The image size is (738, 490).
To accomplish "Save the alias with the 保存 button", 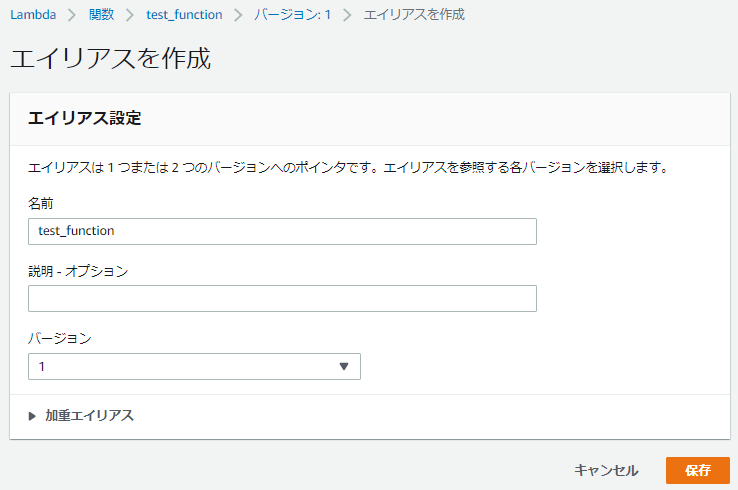I will (697, 470).
